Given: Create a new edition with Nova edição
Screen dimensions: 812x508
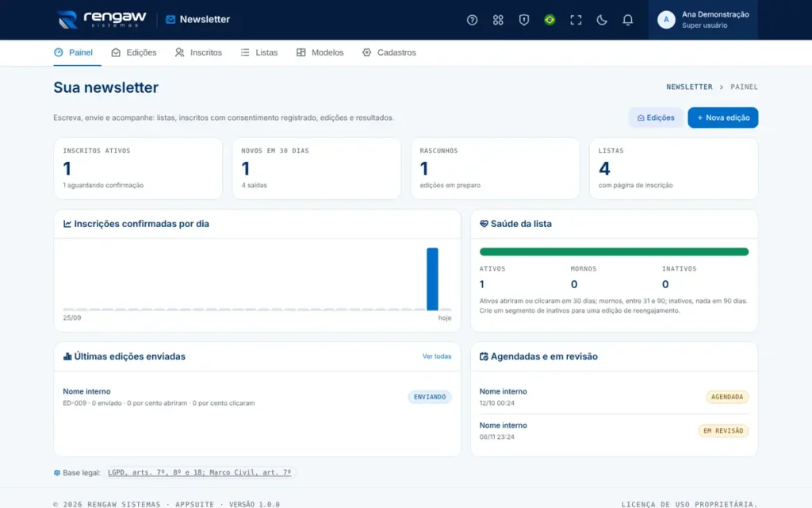Looking at the screenshot, I should coord(723,117).
